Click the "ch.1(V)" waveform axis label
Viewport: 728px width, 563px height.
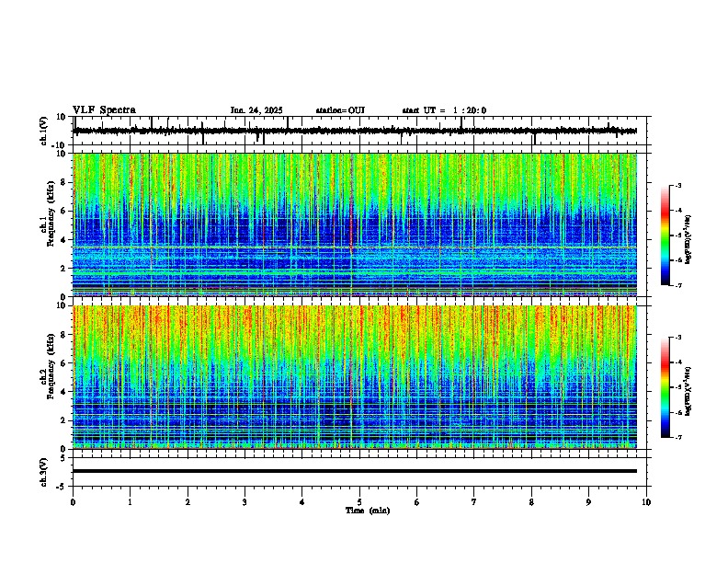[43, 131]
